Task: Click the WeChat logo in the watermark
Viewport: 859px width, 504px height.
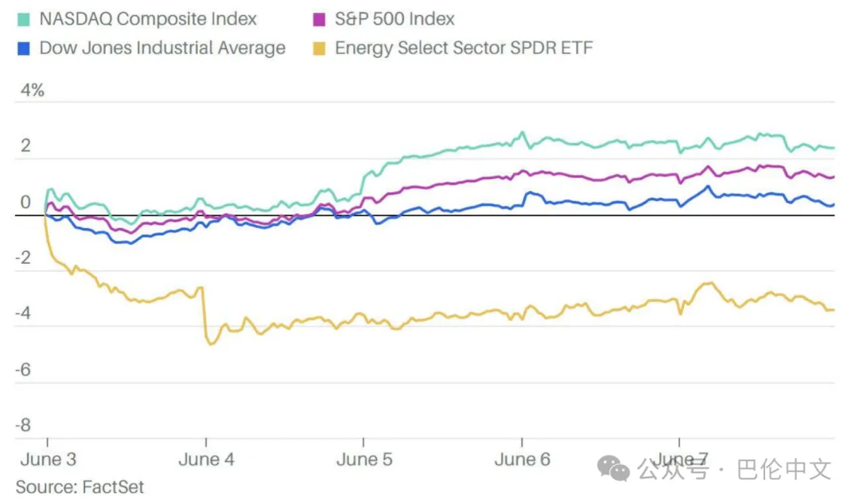Action: [x=615, y=469]
